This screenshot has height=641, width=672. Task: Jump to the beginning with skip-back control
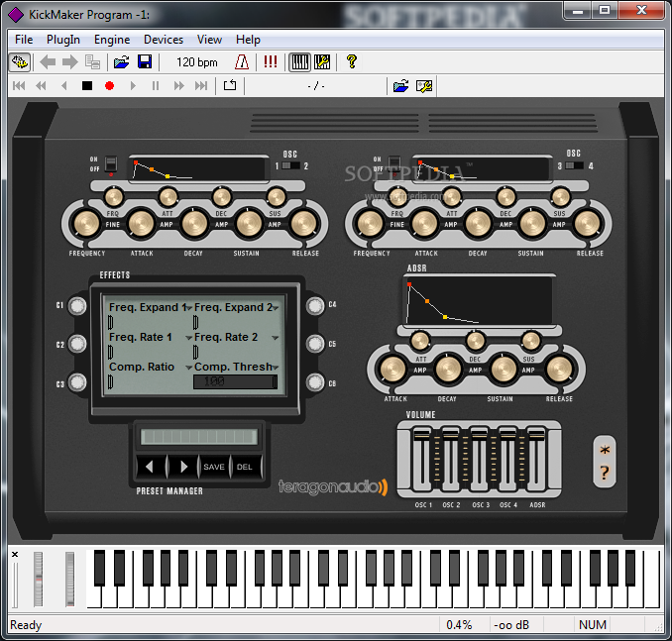[x=19, y=86]
